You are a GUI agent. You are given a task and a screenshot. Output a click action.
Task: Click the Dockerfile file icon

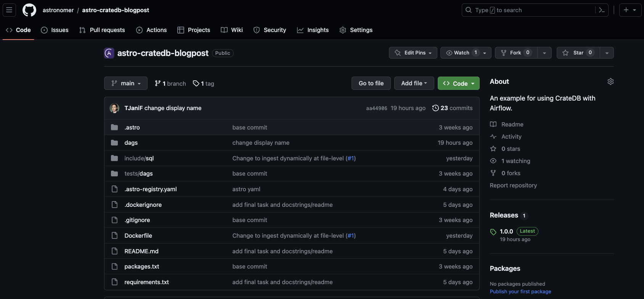(114, 235)
